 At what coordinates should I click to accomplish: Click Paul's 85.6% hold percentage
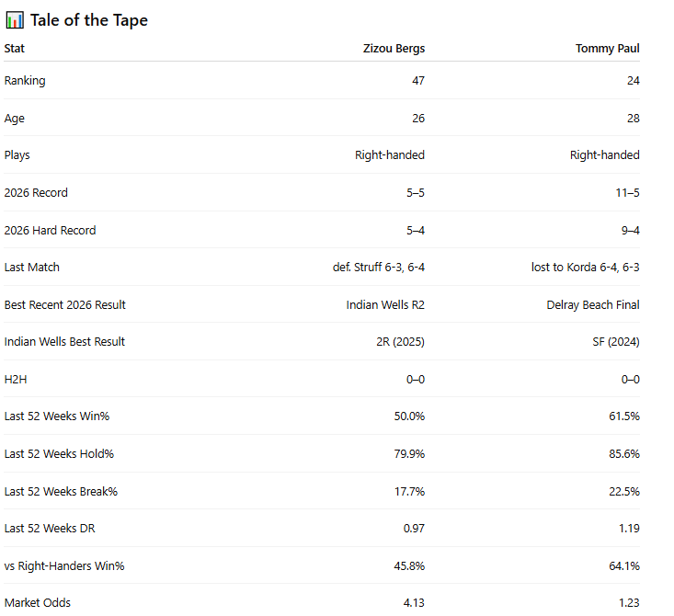pos(624,454)
